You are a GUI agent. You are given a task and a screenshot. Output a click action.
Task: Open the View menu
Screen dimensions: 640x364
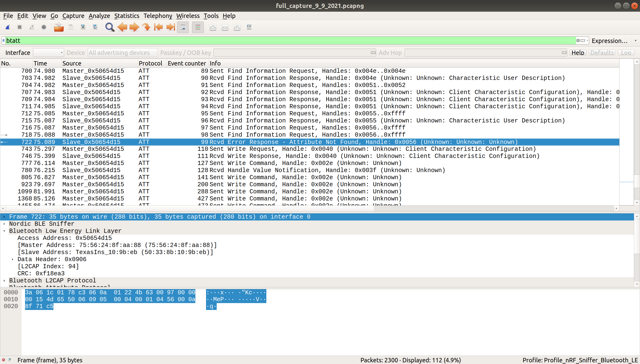pos(39,16)
